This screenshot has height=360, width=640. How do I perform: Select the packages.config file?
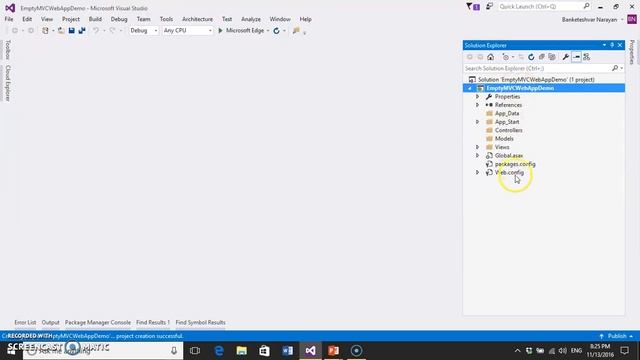515,164
